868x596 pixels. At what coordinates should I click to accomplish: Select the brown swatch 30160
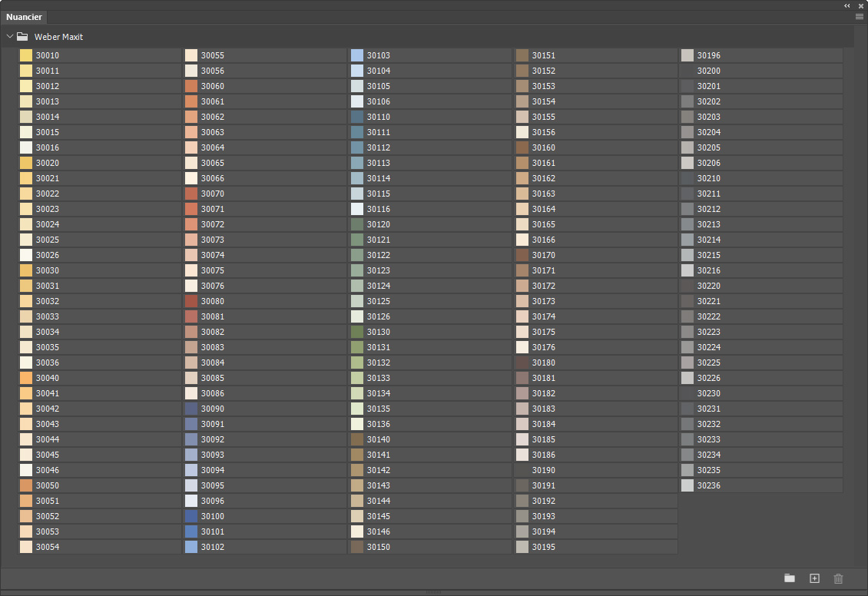click(x=522, y=147)
